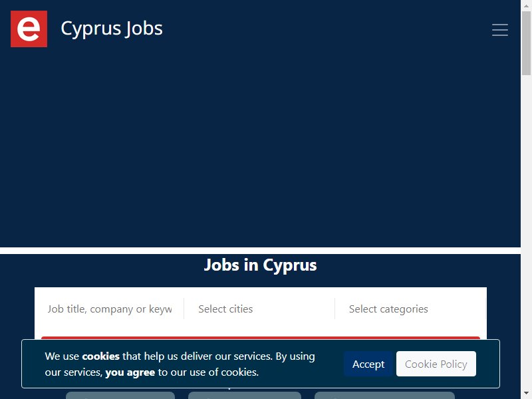This screenshot has height=399, width=532.
Task: Open the Cyprus Jobs home link
Action: pos(112,29)
